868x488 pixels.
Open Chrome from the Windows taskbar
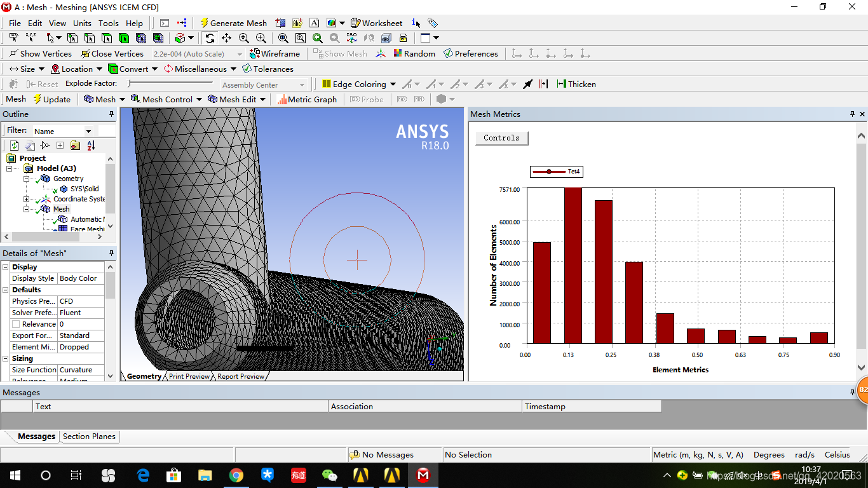coord(236,475)
